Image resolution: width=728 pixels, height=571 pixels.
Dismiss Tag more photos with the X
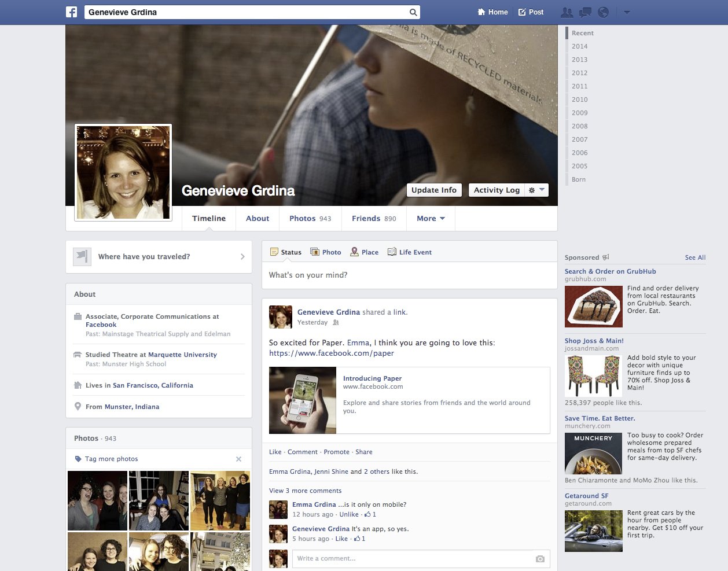(238, 459)
